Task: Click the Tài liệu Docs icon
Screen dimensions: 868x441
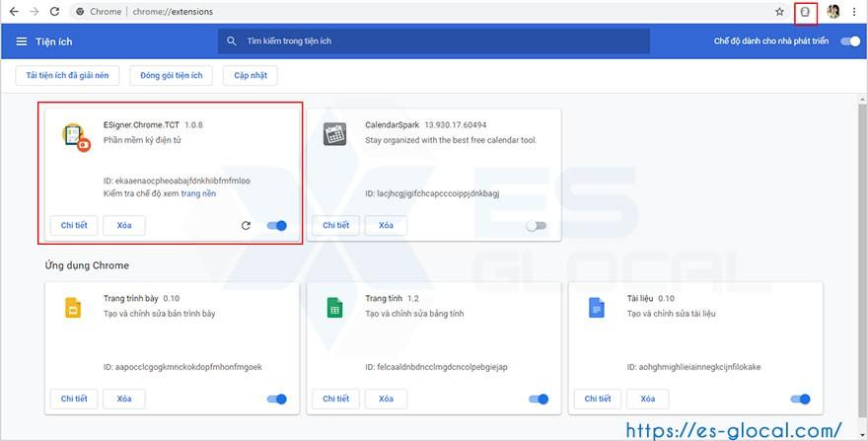Action: (596, 308)
